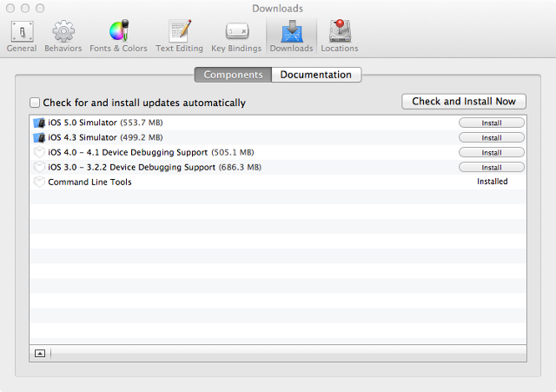Switch to the Documentation tab
Image resolution: width=556 pixels, height=392 pixels.
click(x=316, y=75)
